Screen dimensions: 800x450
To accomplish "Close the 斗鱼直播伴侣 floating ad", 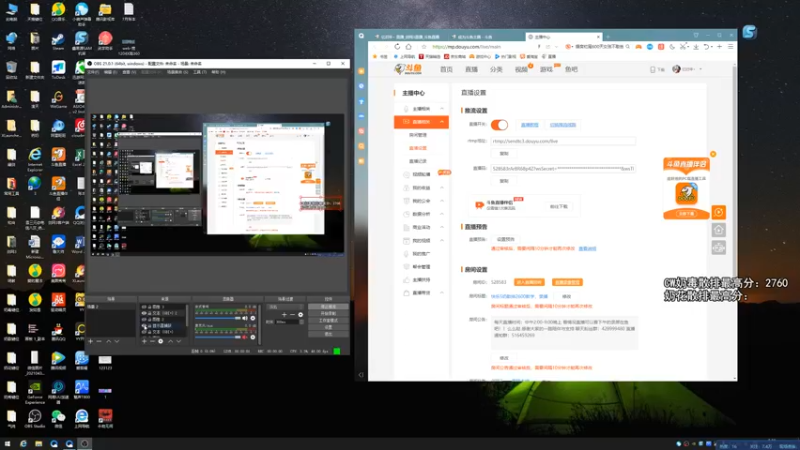I will [x=713, y=154].
